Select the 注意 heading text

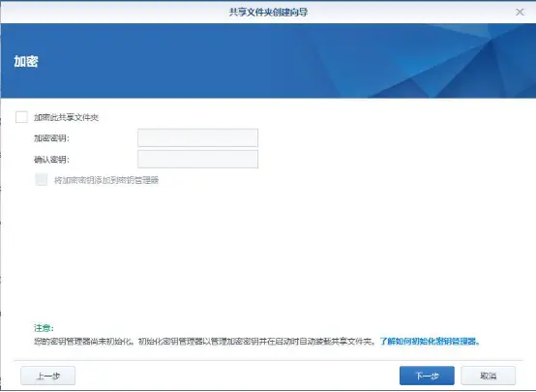point(44,328)
